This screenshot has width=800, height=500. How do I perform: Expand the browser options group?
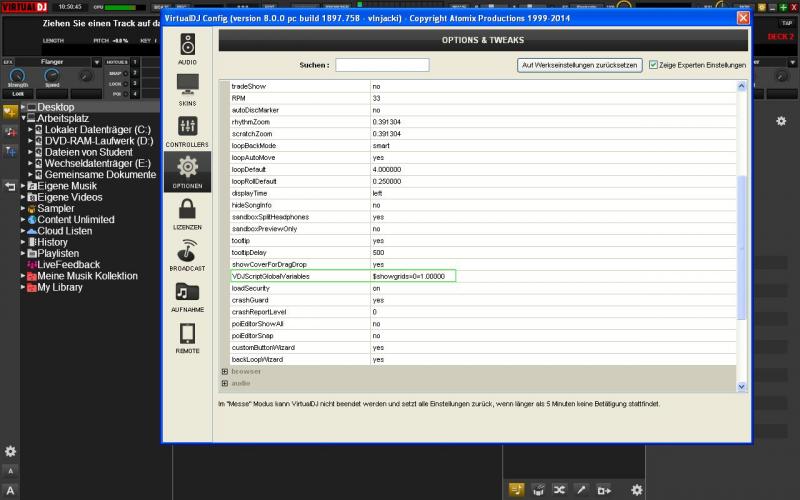[x=224, y=371]
